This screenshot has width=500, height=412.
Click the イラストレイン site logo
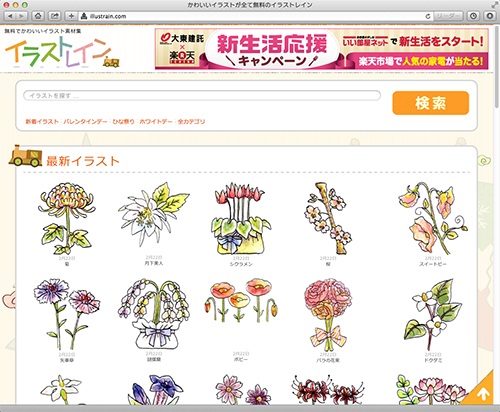[x=62, y=52]
